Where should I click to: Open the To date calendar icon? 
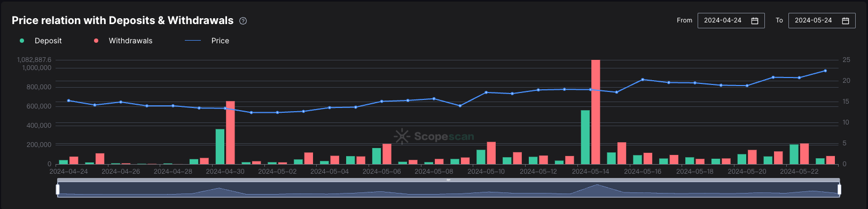coord(846,20)
